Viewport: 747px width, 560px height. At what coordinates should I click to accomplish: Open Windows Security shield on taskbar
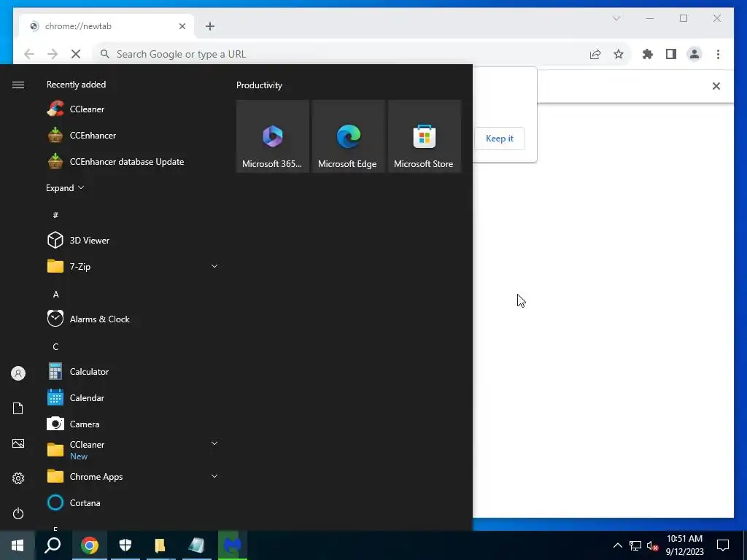125,545
